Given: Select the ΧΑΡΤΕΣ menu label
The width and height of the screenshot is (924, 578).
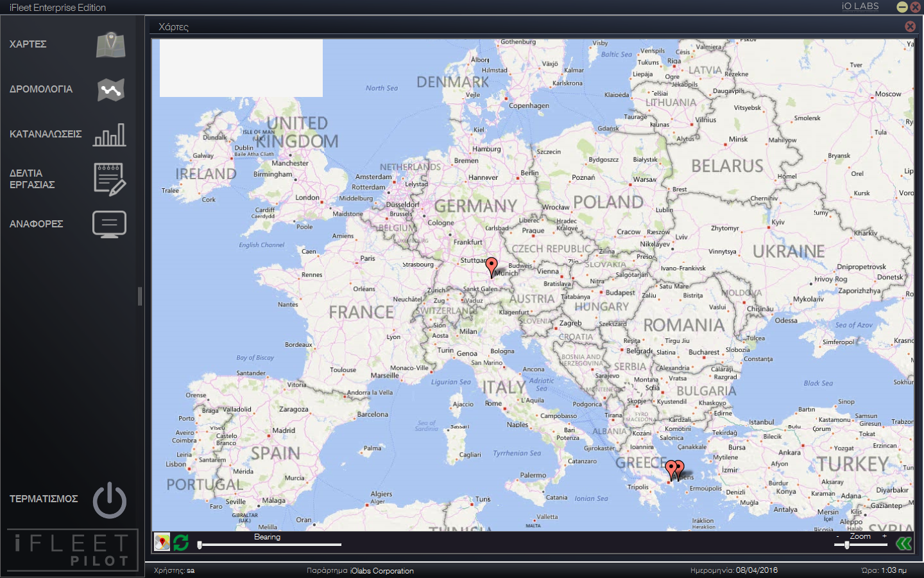Looking at the screenshot, I should click(x=28, y=44).
